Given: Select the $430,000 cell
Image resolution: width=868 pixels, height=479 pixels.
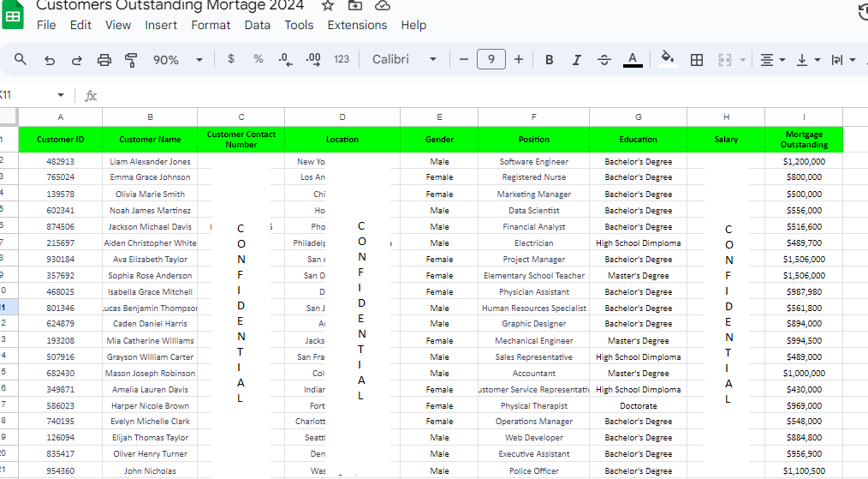Looking at the screenshot, I should [804, 390].
